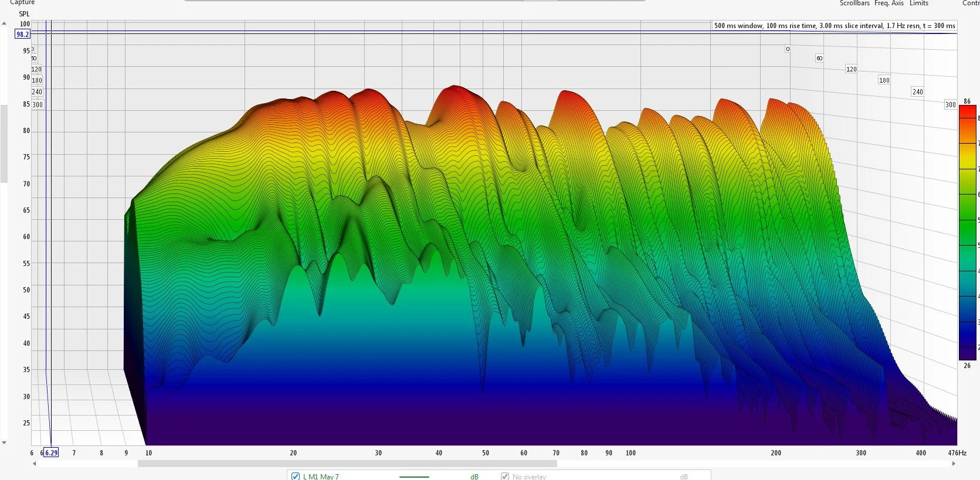This screenshot has width=980, height=480.
Task: Click the '200' frequency axis label
Action: pos(776,453)
